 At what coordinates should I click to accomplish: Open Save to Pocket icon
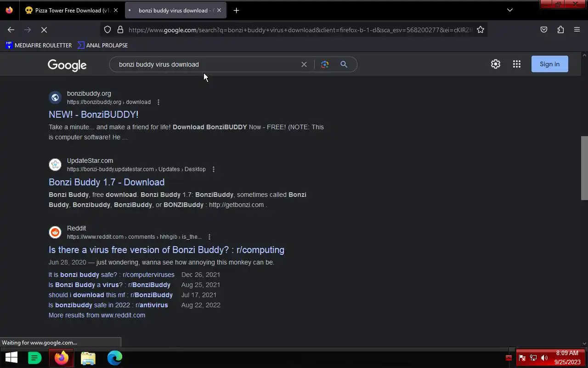(x=544, y=30)
